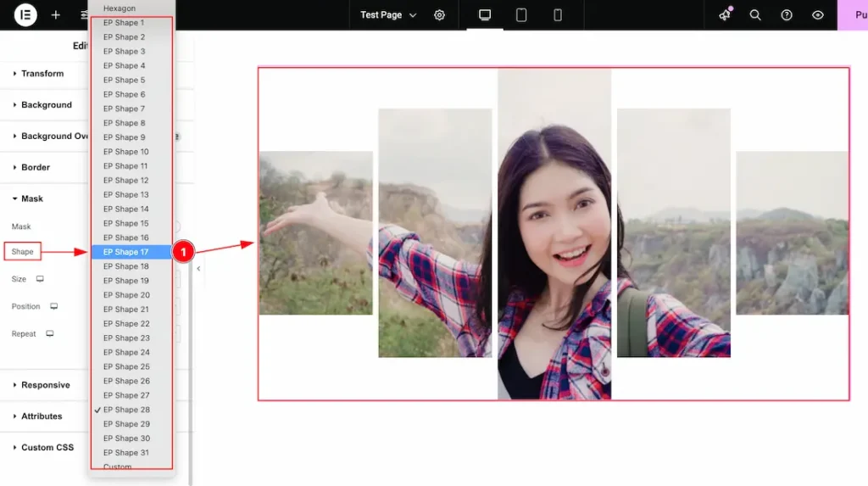Click the responsive device icon beside Position

(x=53, y=306)
